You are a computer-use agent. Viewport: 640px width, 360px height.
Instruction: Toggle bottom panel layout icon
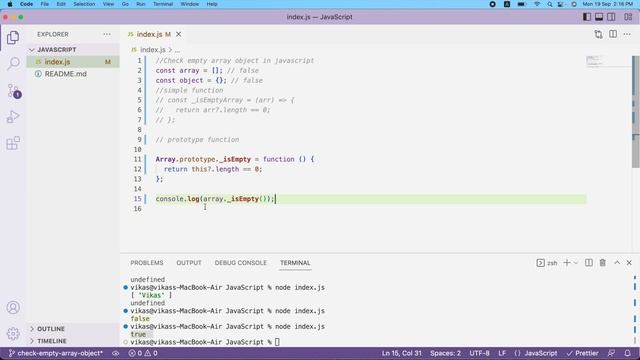coord(599,17)
